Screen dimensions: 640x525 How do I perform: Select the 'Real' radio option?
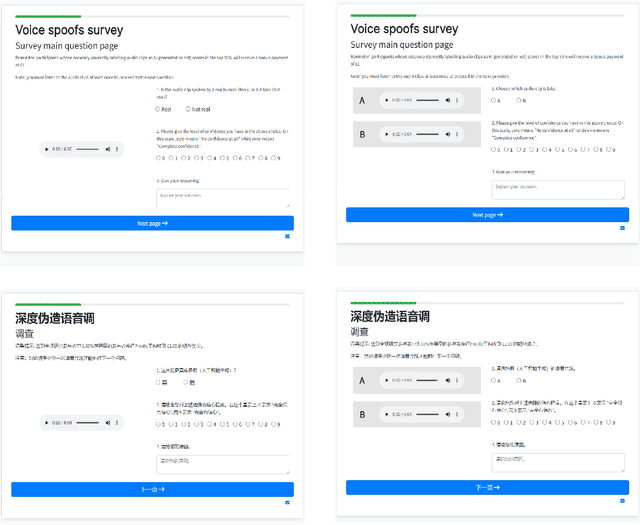pyautogui.click(x=158, y=109)
